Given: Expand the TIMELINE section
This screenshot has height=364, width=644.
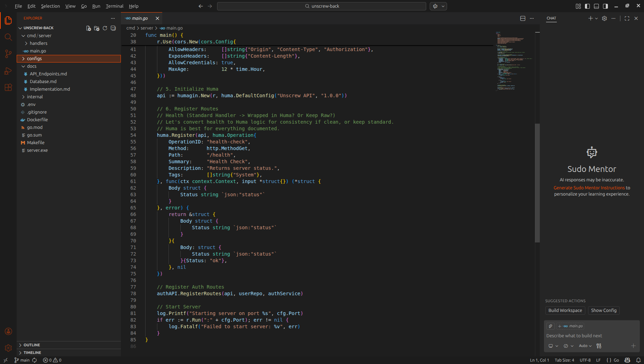Looking at the screenshot, I should pyautogui.click(x=69, y=353).
